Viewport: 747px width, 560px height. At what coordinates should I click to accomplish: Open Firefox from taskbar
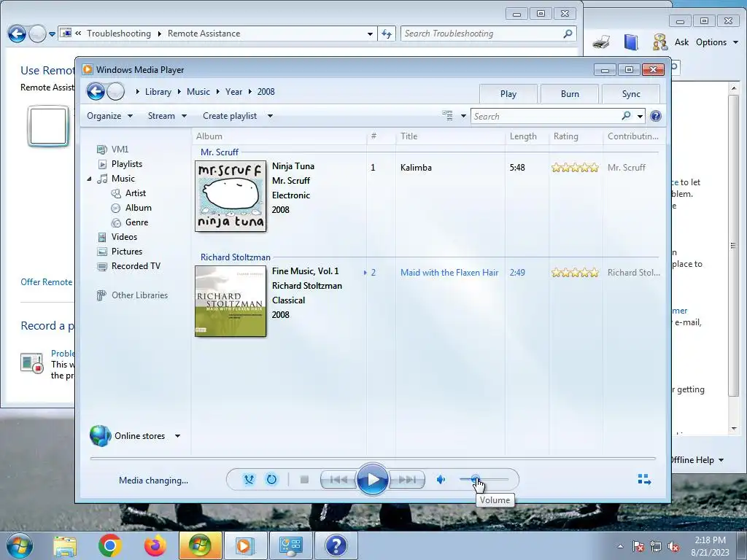tap(155, 545)
